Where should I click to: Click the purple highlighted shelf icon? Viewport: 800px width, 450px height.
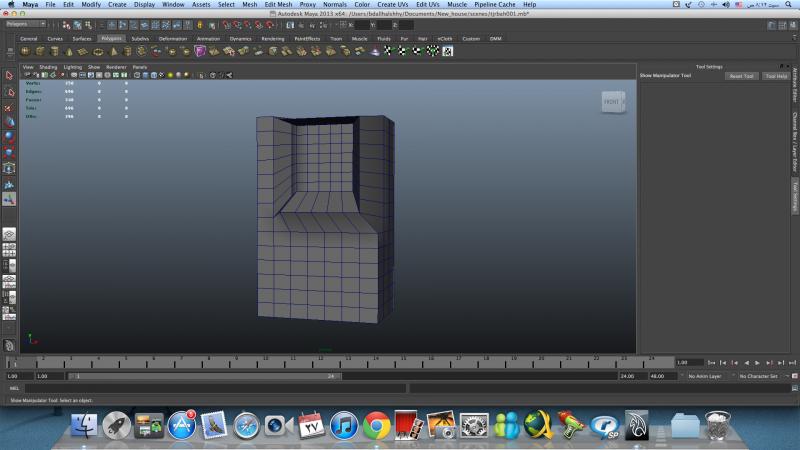[x=200, y=51]
